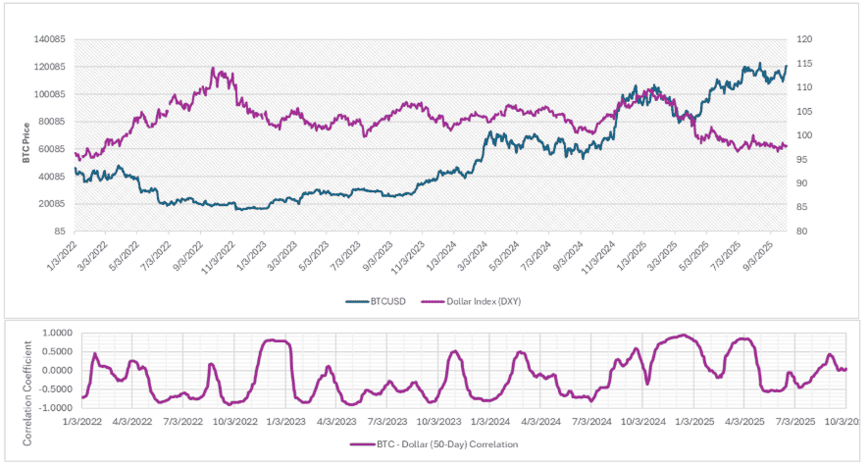Select the 80 label at right axis bottom
Screen dimensions: 868x466
coord(802,232)
